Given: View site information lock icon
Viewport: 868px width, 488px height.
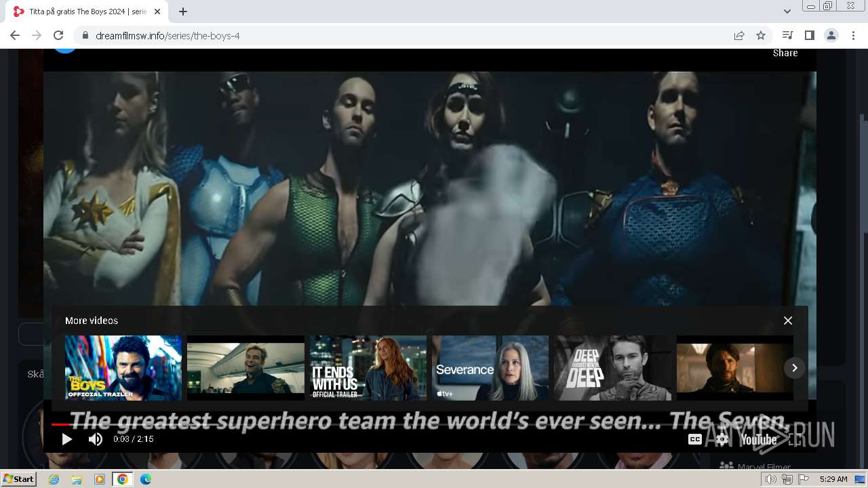Looking at the screenshot, I should 85,35.
